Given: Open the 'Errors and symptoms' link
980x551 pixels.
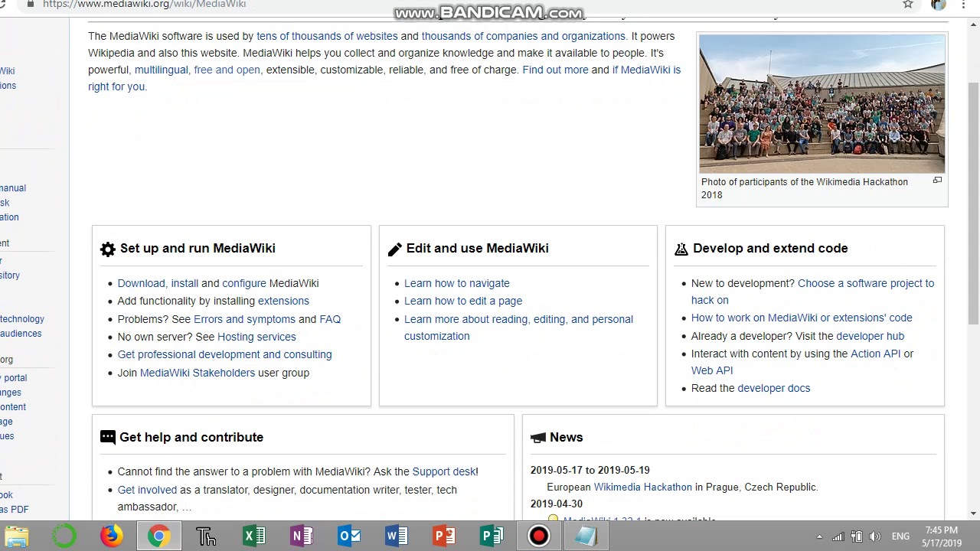Looking at the screenshot, I should pyautogui.click(x=244, y=319).
